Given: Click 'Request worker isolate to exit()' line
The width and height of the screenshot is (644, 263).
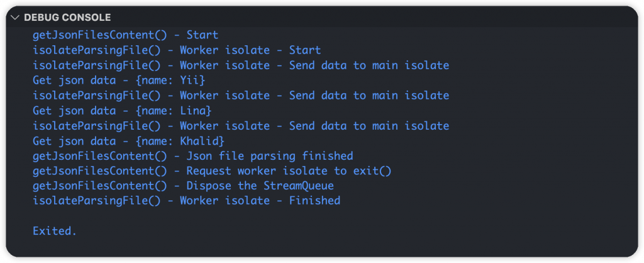Looking at the screenshot, I should point(212,171).
